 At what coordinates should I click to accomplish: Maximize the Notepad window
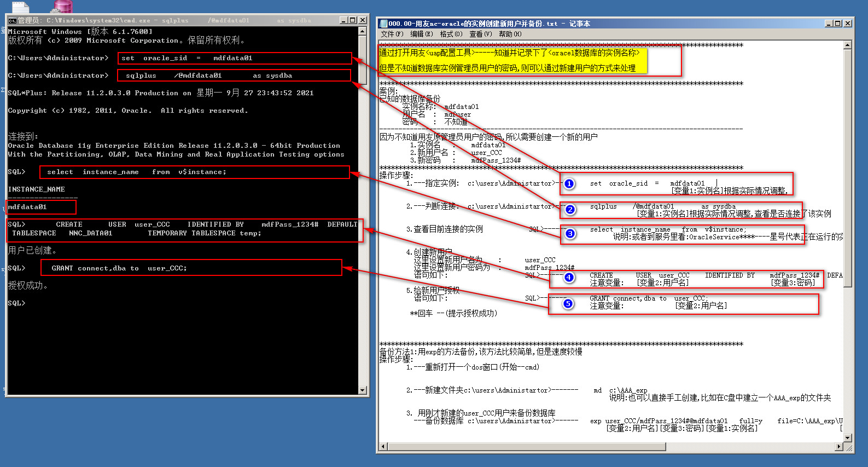click(837, 24)
